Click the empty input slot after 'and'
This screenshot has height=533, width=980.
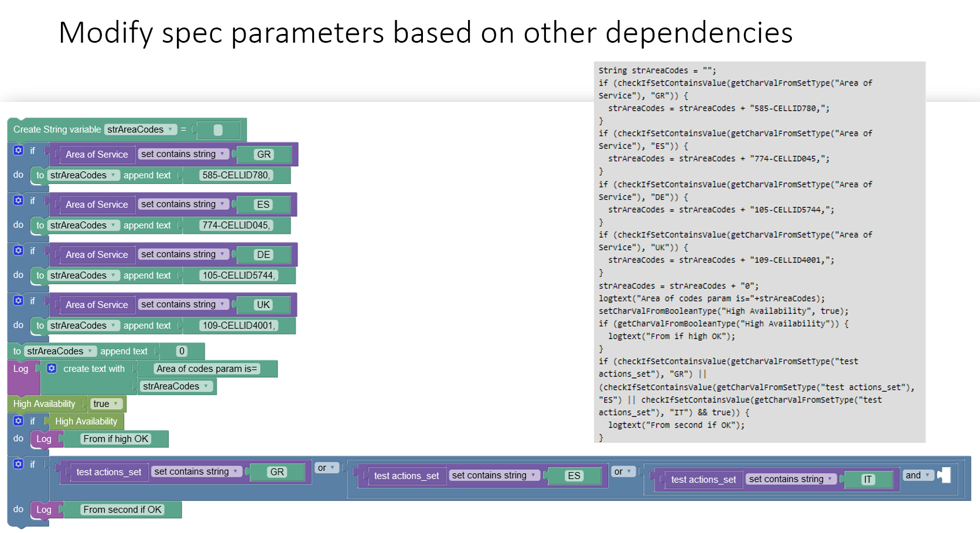(945, 475)
